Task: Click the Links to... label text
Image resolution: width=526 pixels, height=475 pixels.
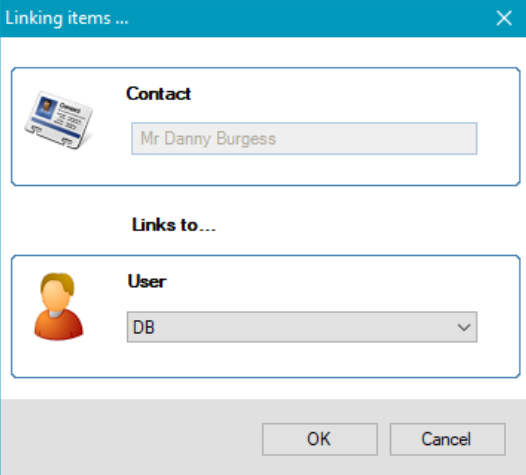Action: 173,225
